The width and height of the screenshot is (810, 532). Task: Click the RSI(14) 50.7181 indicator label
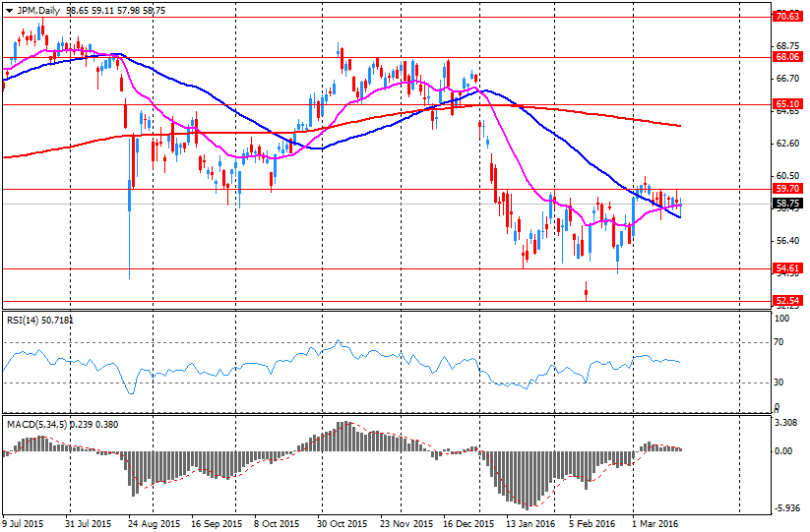39,321
